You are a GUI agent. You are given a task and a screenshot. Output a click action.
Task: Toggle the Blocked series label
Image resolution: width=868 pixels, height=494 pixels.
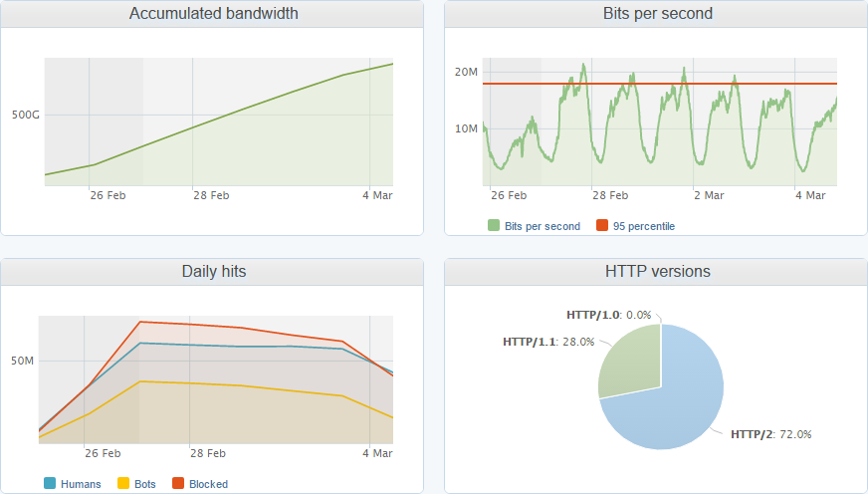point(208,484)
